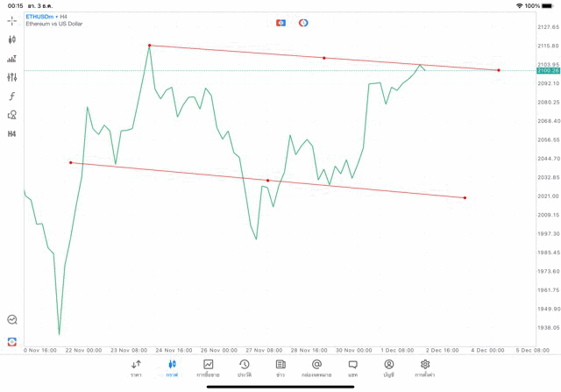Tap the red camera-like icon above the chart
This screenshot has height=392, width=561.
tap(280, 23)
